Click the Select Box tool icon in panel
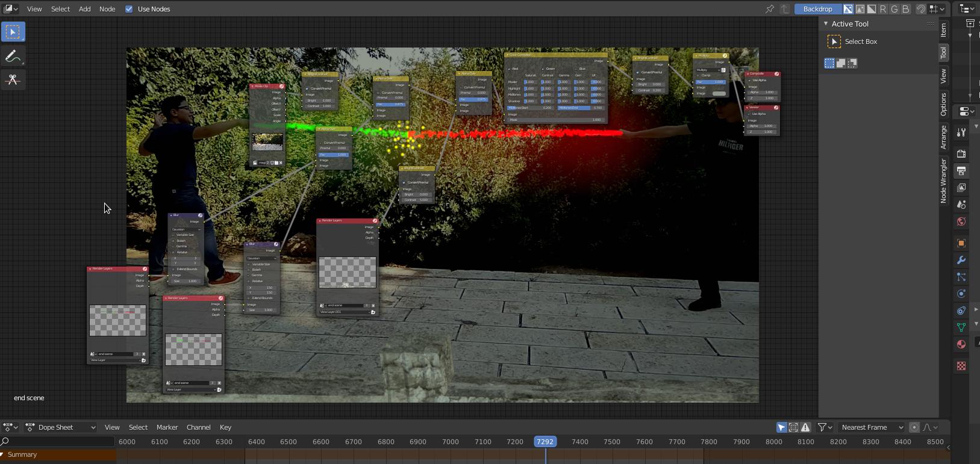 pos(834,42)
